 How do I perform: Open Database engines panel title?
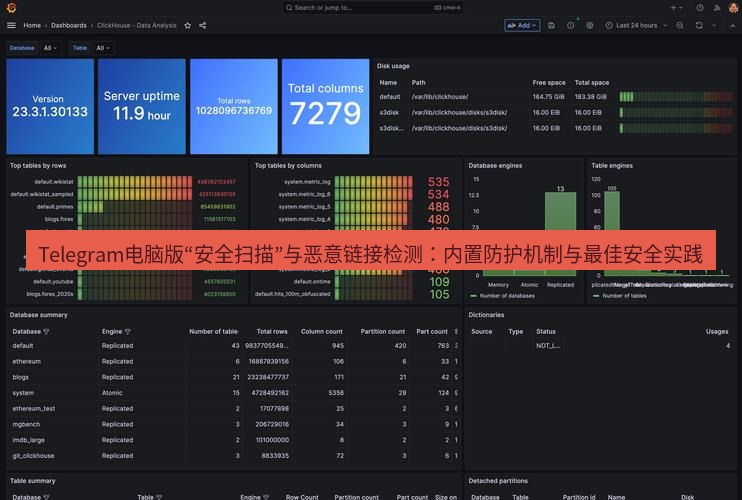click(x=495, y=166)
